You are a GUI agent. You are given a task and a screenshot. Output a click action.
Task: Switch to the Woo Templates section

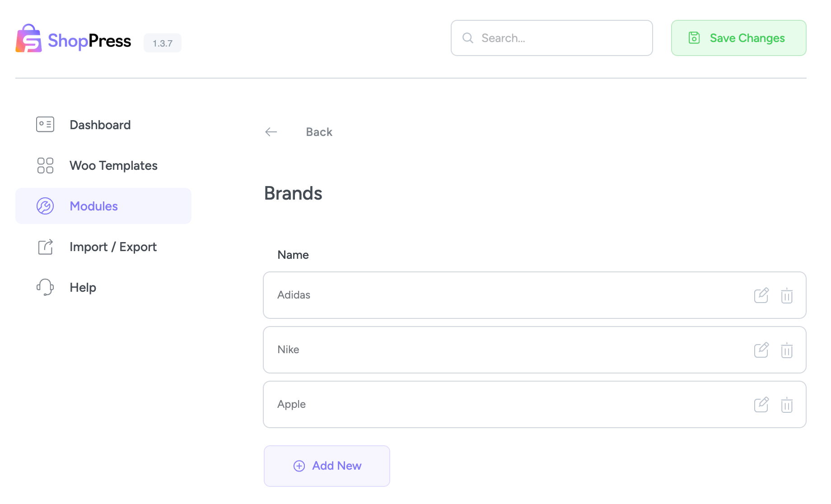coord(113,165)
